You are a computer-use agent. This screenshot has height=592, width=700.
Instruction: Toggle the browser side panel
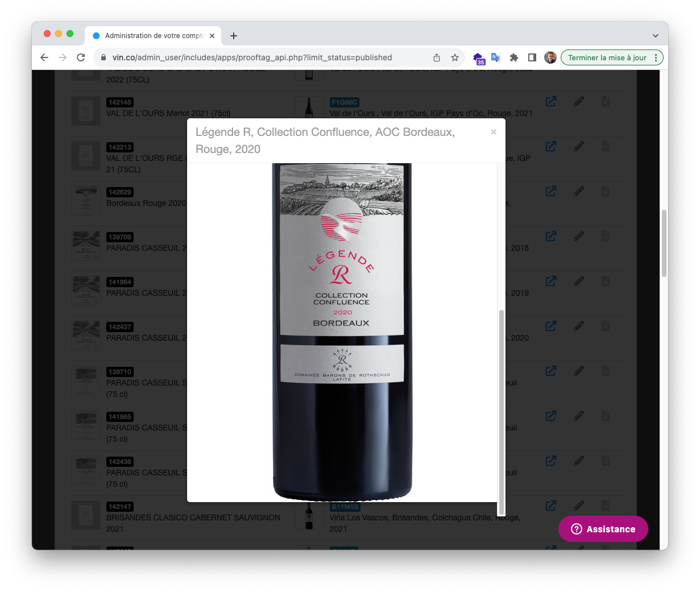pyautogui.click(x=532, y=57)
